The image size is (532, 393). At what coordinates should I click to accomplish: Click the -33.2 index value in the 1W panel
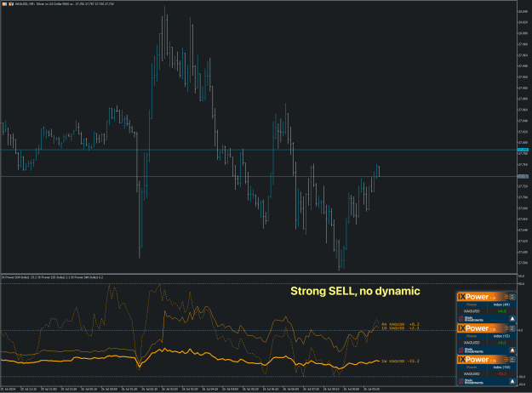pyautogui.click(x=502, y=373)
